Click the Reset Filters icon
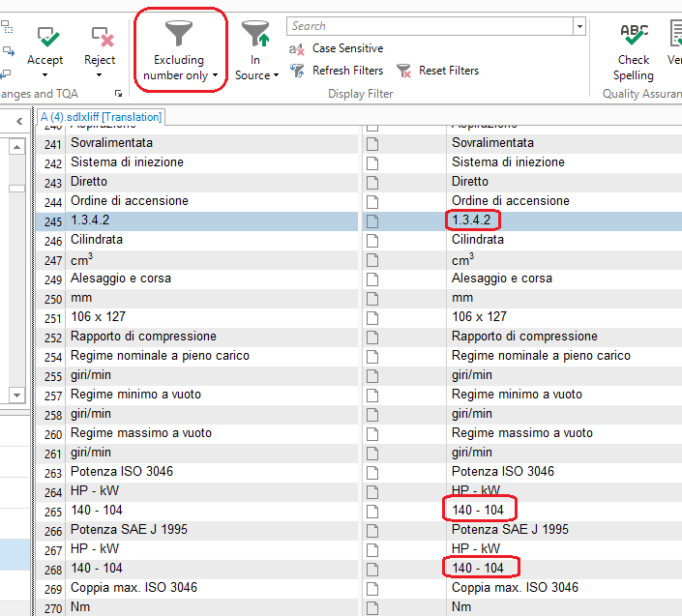 pyautogui.click(x=403, y=71)
